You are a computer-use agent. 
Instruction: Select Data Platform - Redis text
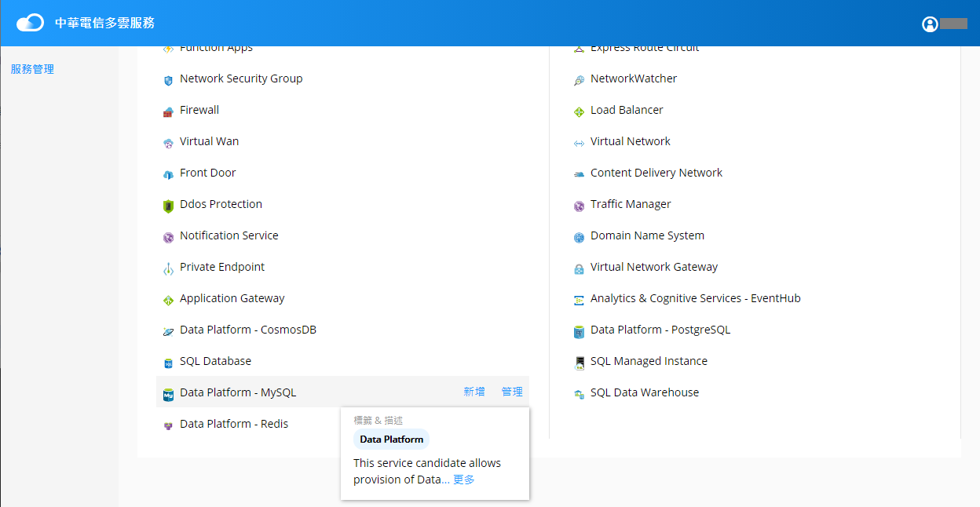(234, 424)
